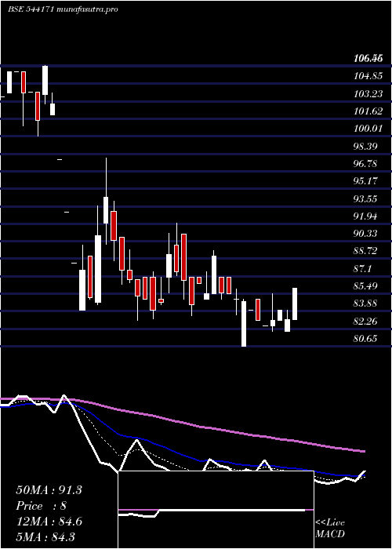
Task: Click the 103.23 price axis label
Action: 368,94
